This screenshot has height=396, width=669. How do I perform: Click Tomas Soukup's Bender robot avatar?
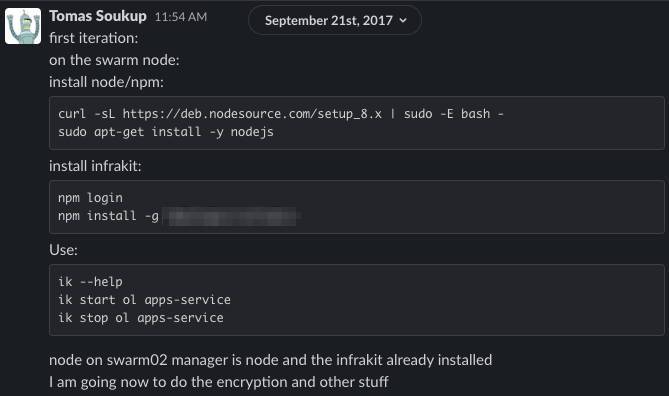tap(23, 26)
